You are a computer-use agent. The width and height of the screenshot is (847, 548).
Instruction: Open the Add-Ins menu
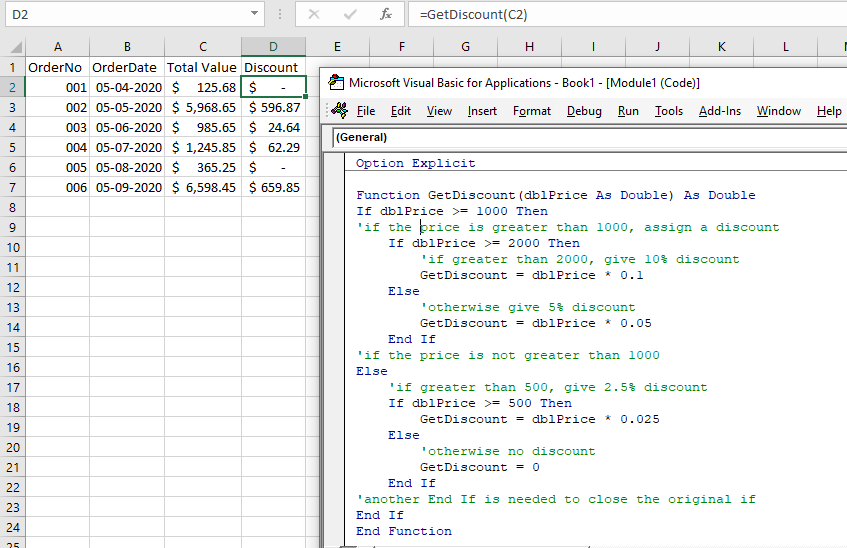click(720, 111)
